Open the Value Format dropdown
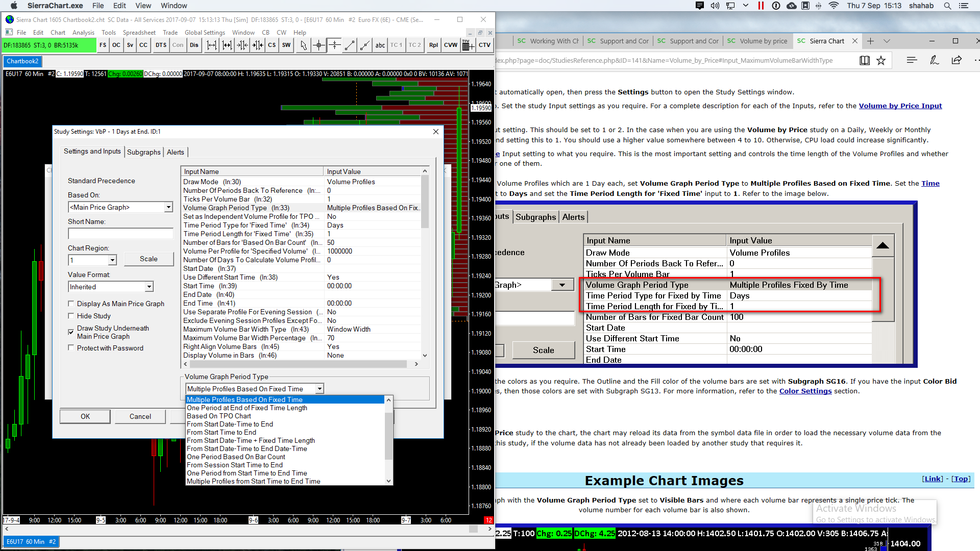The width and height of the screenshot is (980, 551). coord(149,287)
